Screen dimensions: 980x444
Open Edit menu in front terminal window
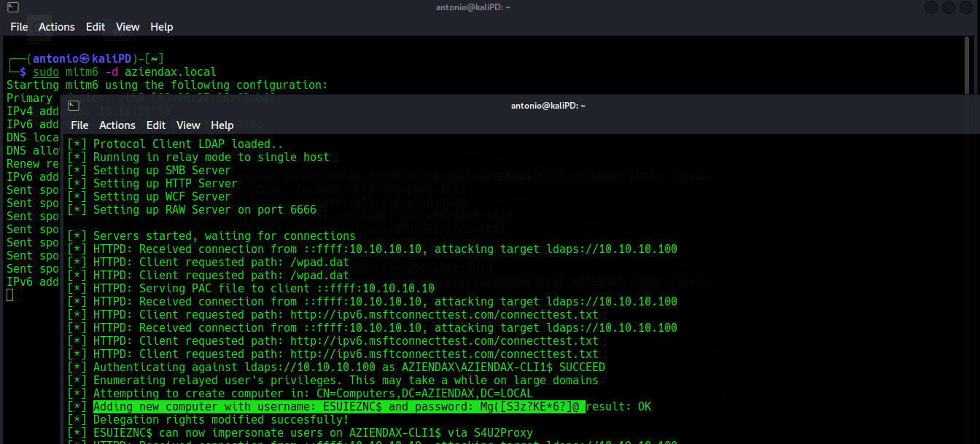coord(156,125)
